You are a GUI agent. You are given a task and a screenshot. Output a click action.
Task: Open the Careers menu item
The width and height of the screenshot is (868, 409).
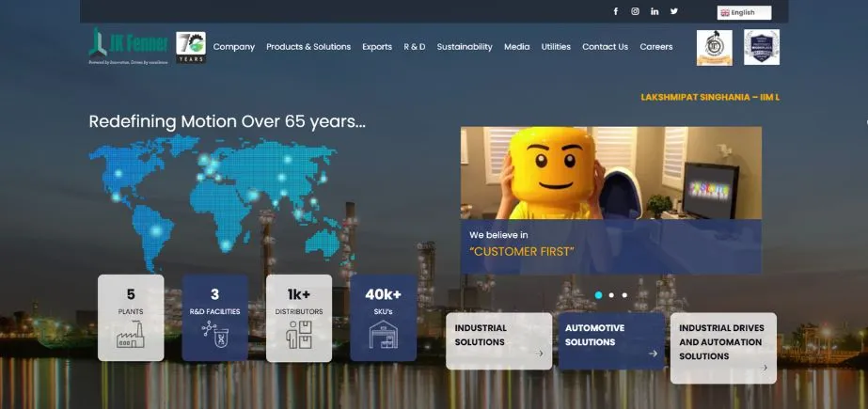coord(656,47)
